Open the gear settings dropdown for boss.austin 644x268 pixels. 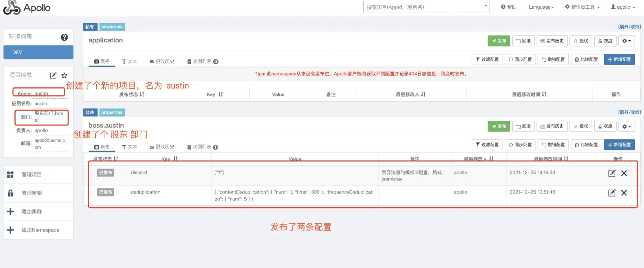pos(626,126)
